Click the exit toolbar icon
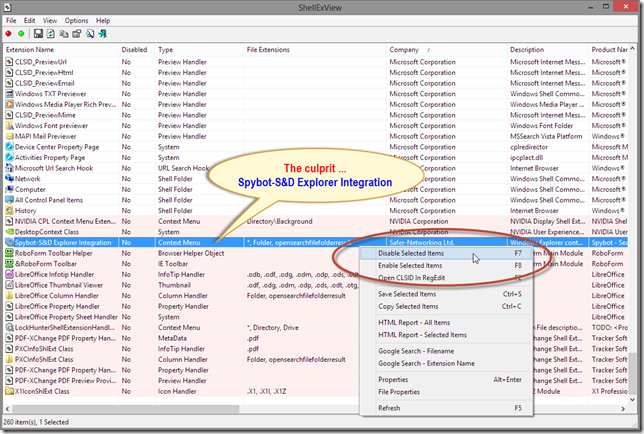 pyautogui.click(x=101, y=33)
